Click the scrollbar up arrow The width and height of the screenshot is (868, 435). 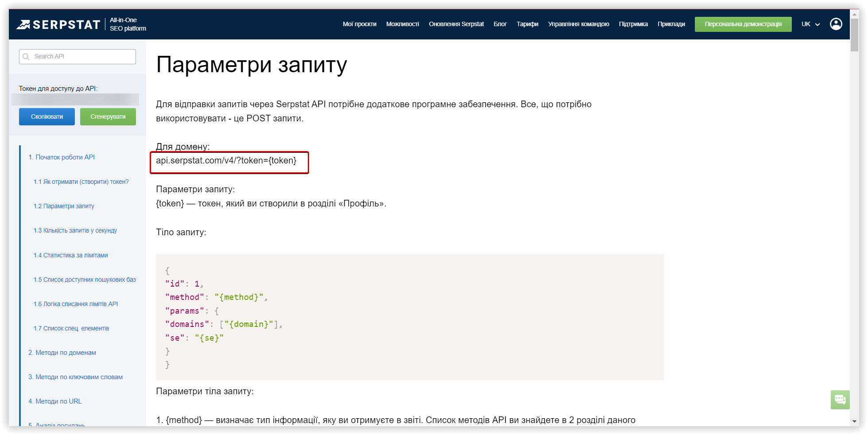pos(855,14)
